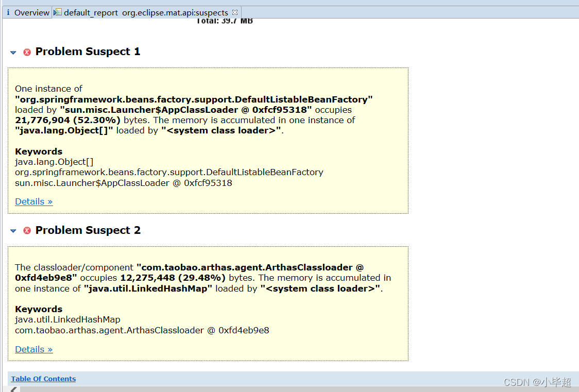Collapse the Problem Suspect 1 section
579x392 pixels.
13,53
